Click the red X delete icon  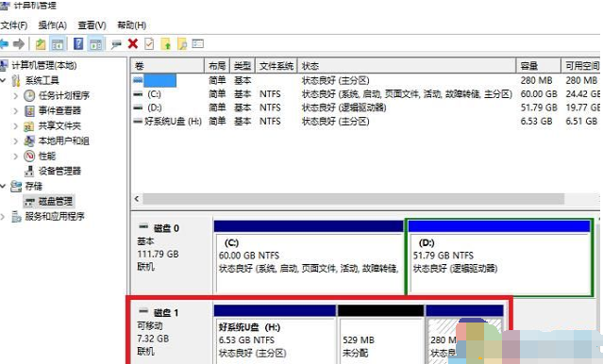[x=133, y=43]
